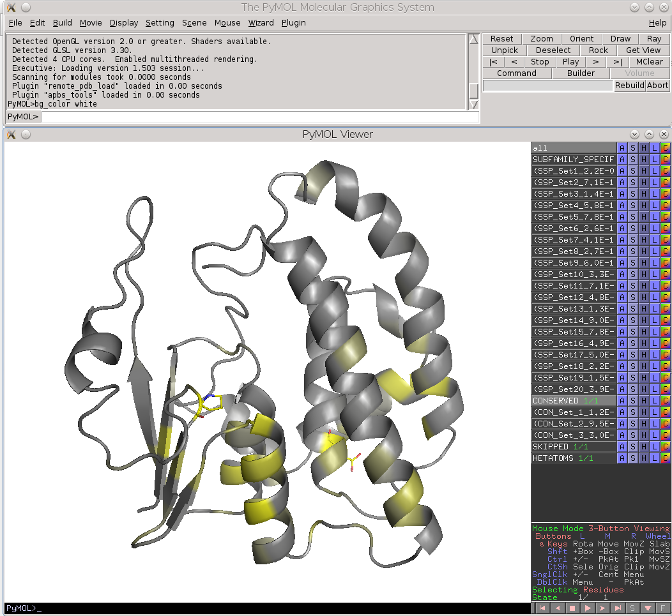The height and width of the screenshot is (616, 672).
Task: Click the text field beside the Rebuild button
Action: tap(548, 86)
